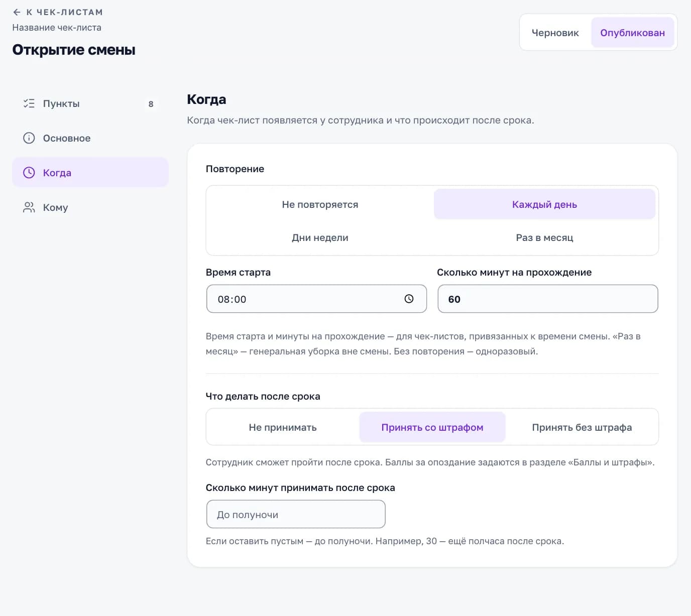Click the hint starting Если оставить пустым
This screenshot has width=691, height=616.
385,541
